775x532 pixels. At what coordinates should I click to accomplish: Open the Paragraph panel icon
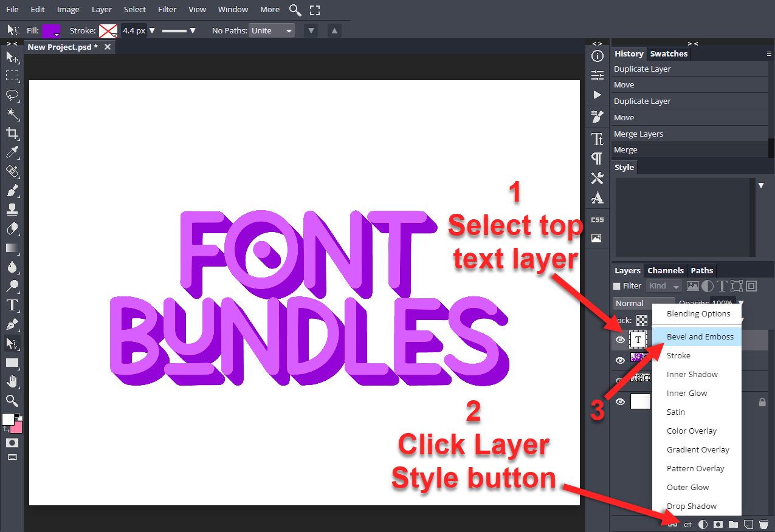[x=598, y=159]
